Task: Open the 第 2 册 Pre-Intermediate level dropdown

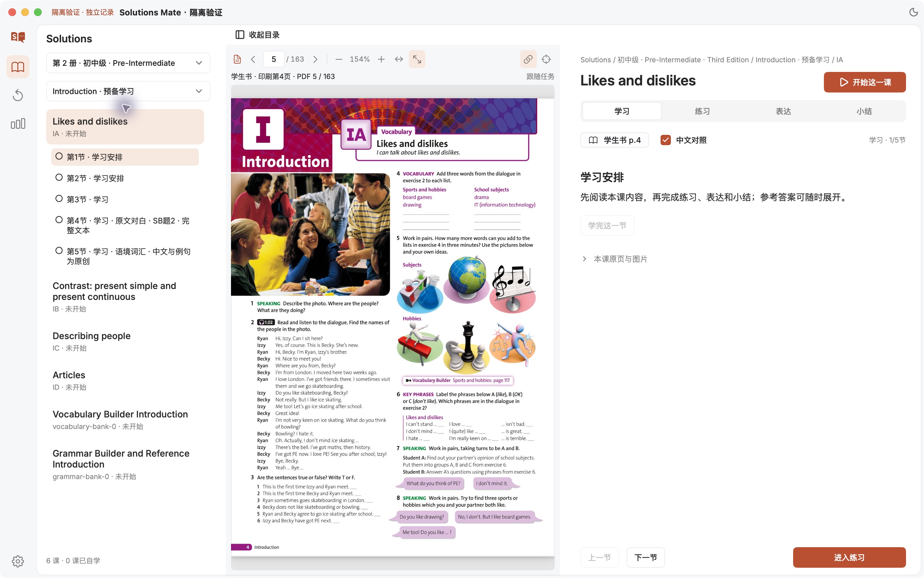Action: [x=128, y=63]
